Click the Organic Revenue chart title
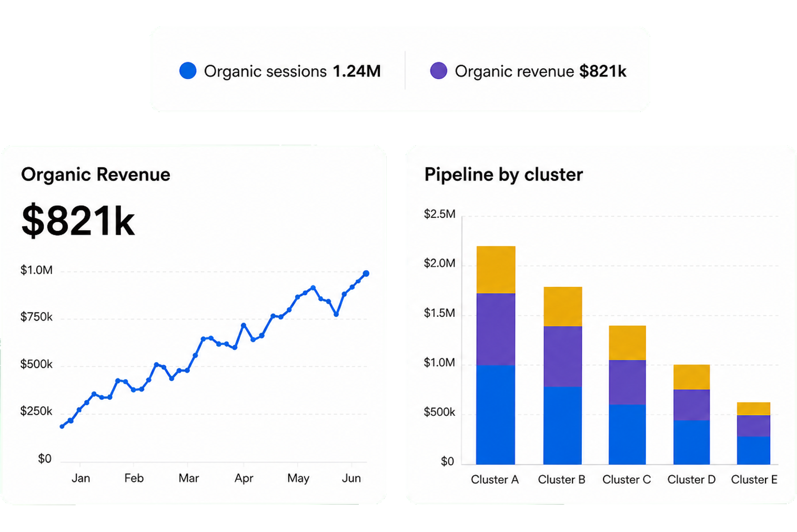This screenshot has width=797, height=532. (96, 174)
